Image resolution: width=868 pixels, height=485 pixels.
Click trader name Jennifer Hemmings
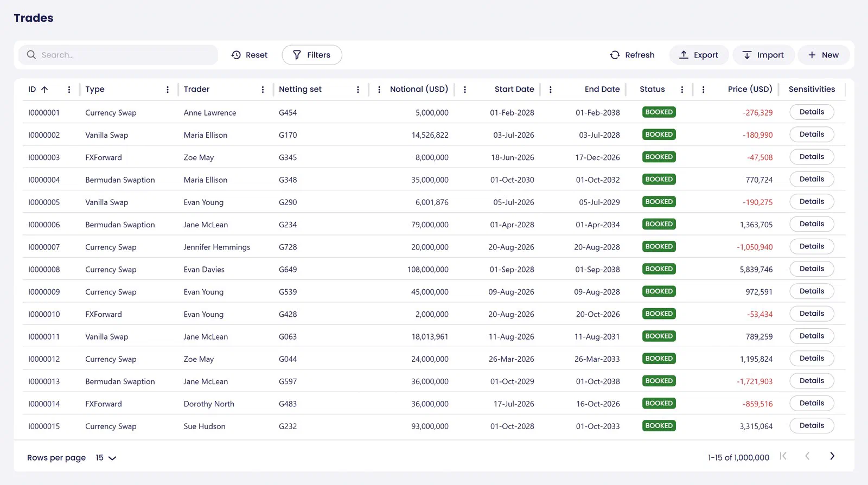(216, 247)
